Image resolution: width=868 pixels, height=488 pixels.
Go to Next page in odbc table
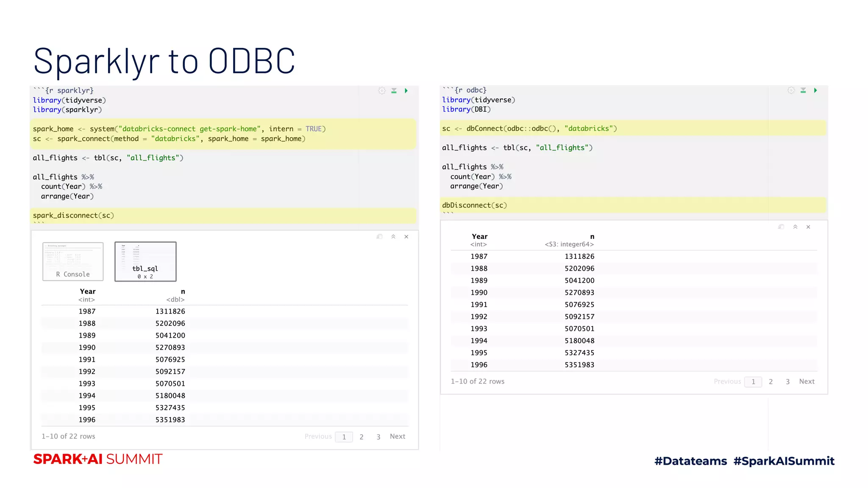click(807, 381)
